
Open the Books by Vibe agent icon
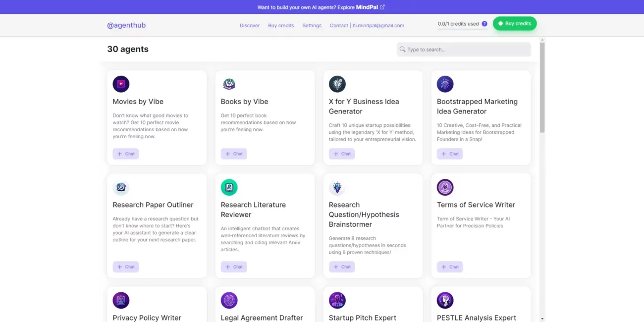coord(229,84)
